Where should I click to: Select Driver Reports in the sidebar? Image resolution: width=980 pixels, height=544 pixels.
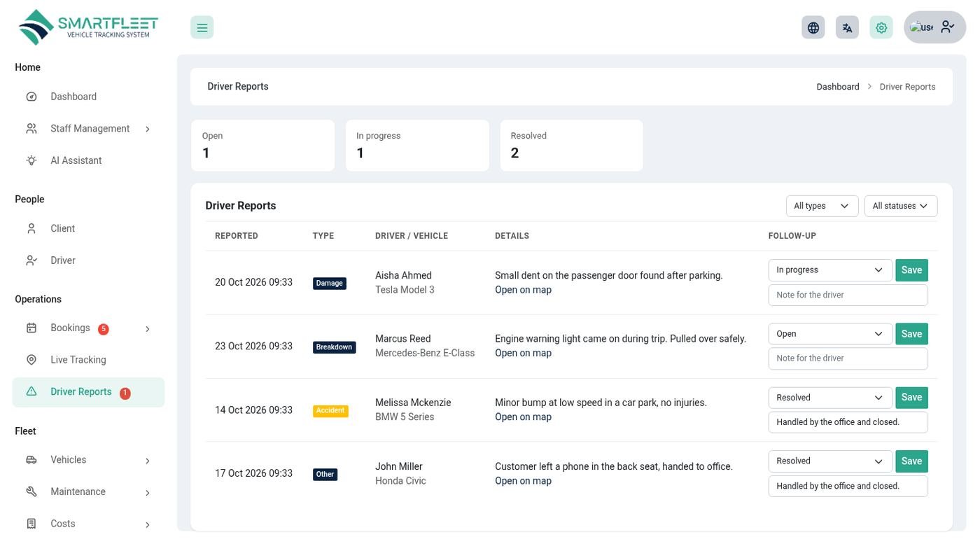point(88,392)
